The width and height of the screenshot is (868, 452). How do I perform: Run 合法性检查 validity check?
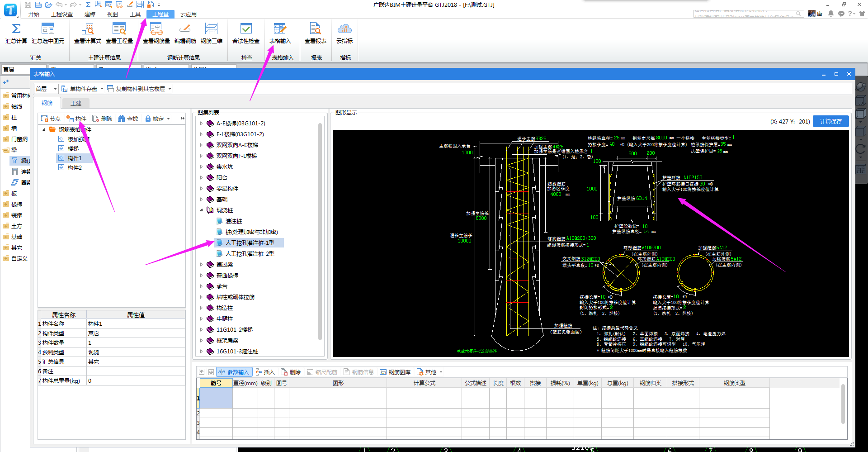click(246, 33)
